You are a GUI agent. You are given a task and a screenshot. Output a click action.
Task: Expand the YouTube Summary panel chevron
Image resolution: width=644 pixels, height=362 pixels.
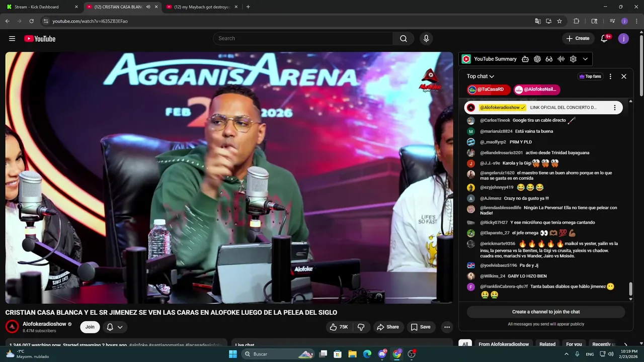coord(585,59)
